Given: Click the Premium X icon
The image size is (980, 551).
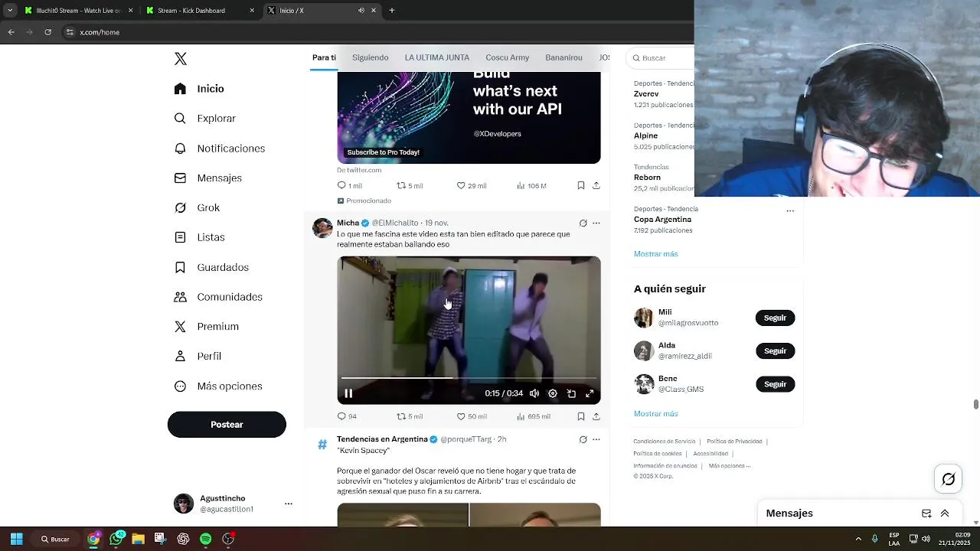Looking at the screenshot, I should [180, 327].
